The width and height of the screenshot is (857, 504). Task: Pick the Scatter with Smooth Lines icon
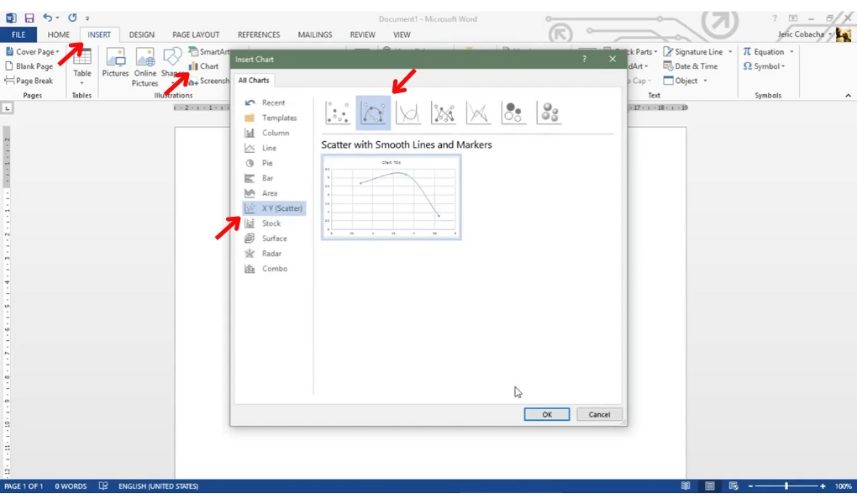pyautogui.click(x=408, y=113)
